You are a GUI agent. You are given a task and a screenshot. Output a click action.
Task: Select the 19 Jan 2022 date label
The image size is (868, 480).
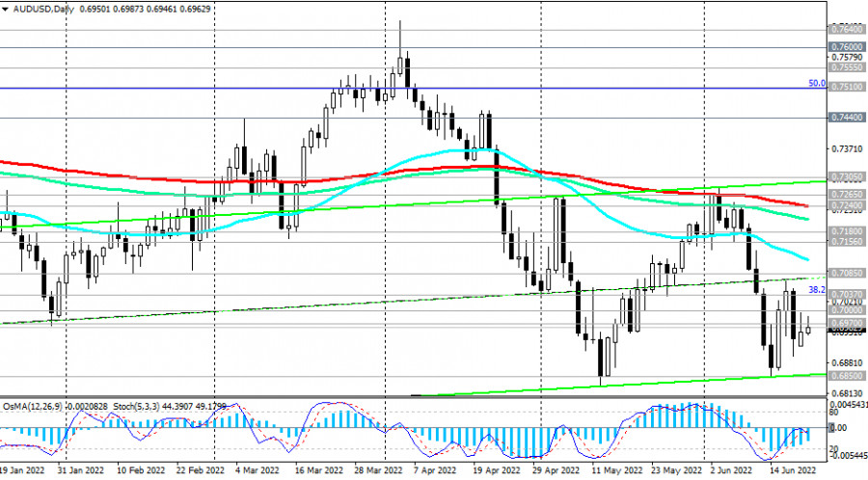(x=22, y=470)
